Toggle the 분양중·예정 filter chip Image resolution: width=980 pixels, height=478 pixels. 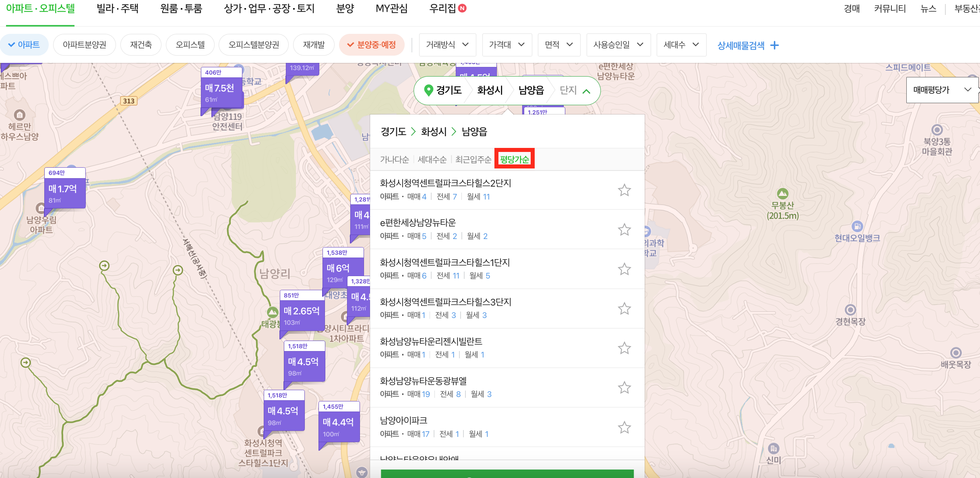pos(372,45)
